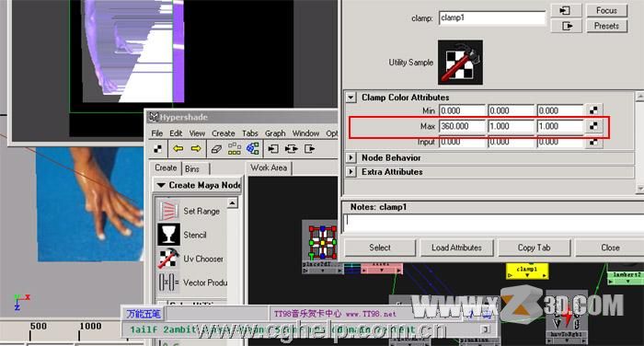Open the Hypershade File menu
The width and height of the screenshot is (644, 346).
pos(157,133)
